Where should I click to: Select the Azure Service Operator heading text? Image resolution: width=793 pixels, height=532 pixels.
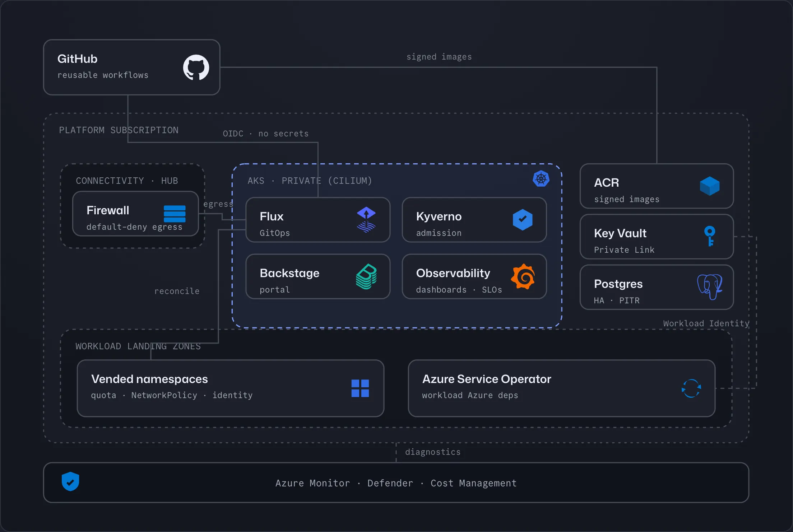point(487,379)
